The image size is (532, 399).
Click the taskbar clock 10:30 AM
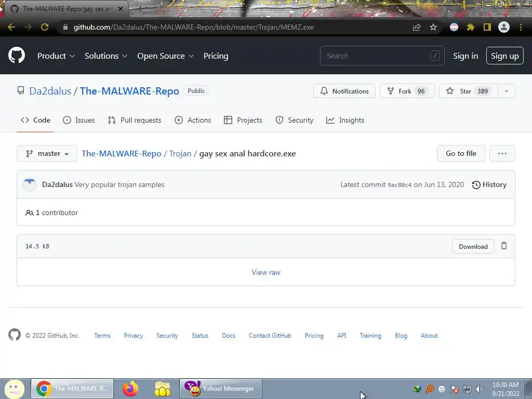[x=505, y=385]
